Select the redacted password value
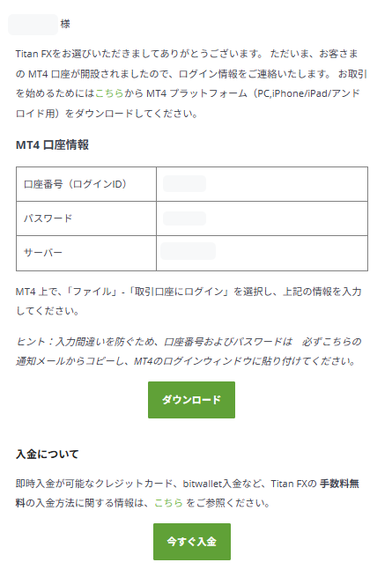The width and height of the screenshot is (392, 577). 184,218
